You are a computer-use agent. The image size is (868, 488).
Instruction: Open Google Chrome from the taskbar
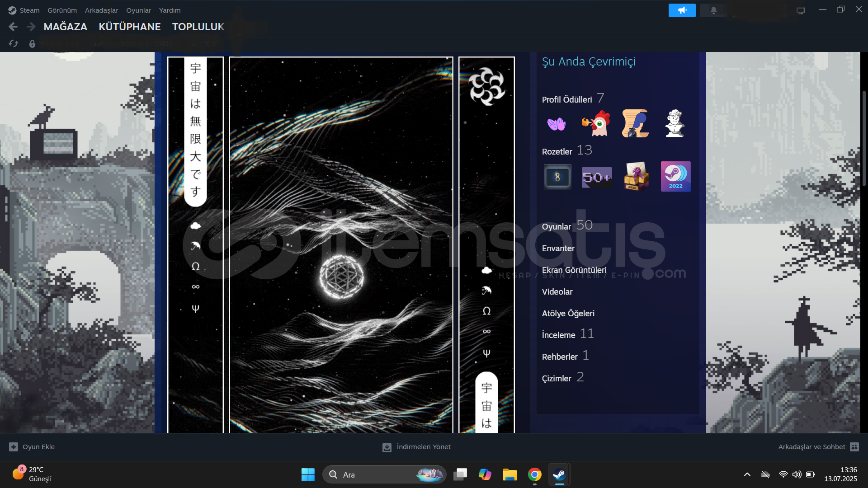click(x=535, y=474)
